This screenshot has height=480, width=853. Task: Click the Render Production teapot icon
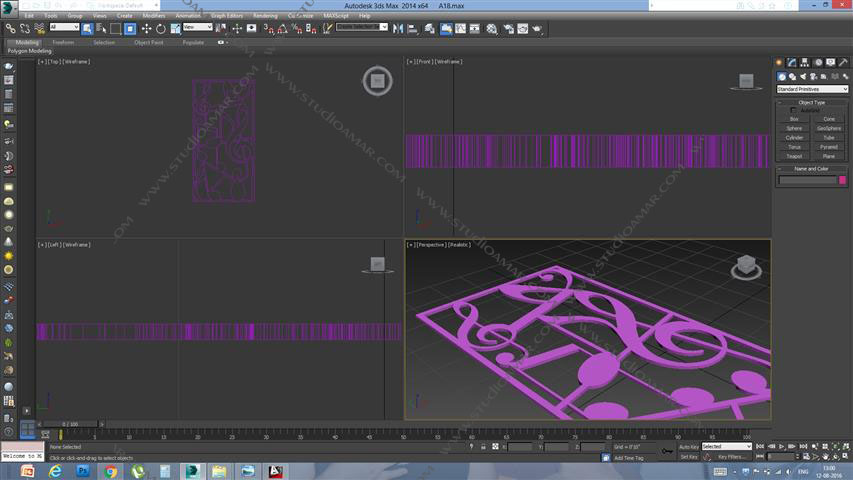[x=535, y=29]
